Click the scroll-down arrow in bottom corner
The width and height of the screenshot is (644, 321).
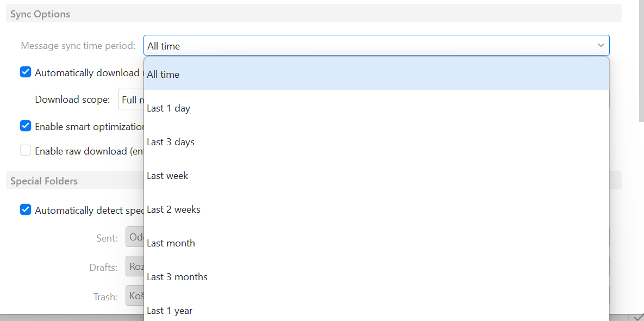(639, 317)
